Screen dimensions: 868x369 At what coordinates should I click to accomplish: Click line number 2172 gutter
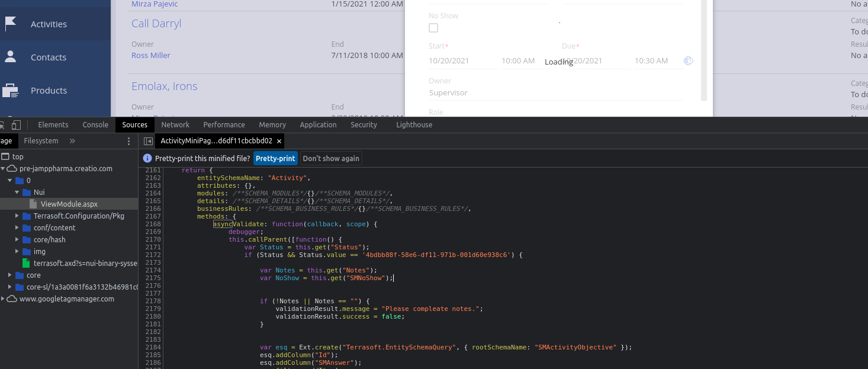[x=153, y=255]
